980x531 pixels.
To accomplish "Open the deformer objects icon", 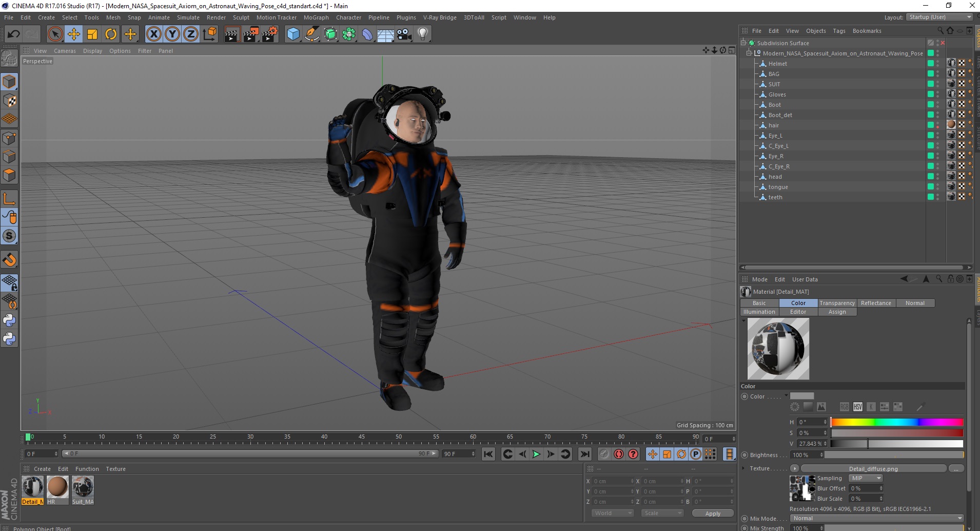I will pyautogui.click(x=367, y=34).
